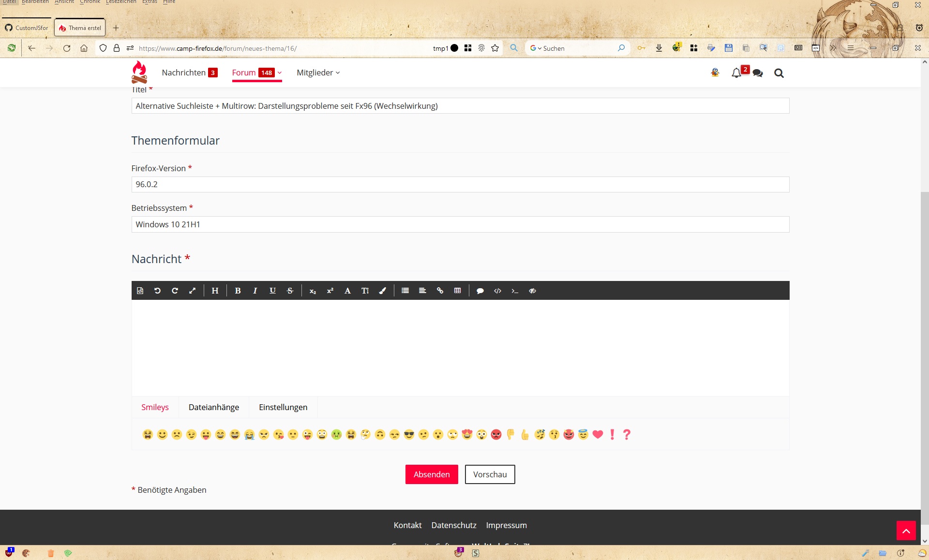Screen dimensions: 929x560
Task: Click into the Betriebssystem input field
Action: tap(460, 224)
